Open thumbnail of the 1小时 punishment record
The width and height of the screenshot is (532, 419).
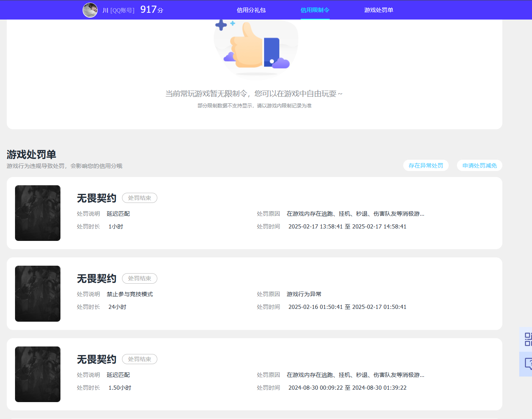click(38, 213)
